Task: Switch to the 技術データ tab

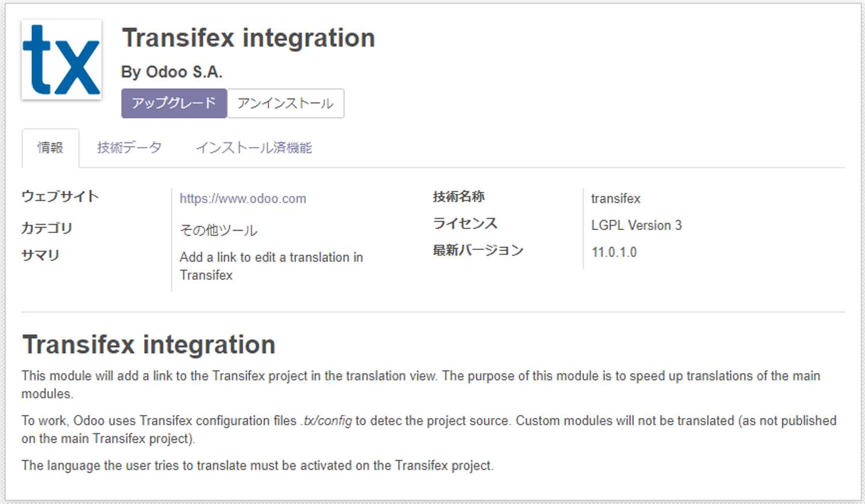Action: (129, 148)
